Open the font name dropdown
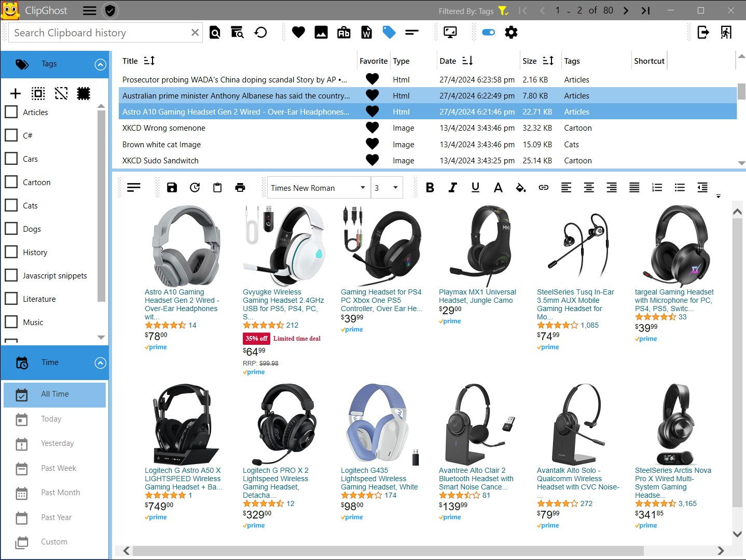 (363, 188)
